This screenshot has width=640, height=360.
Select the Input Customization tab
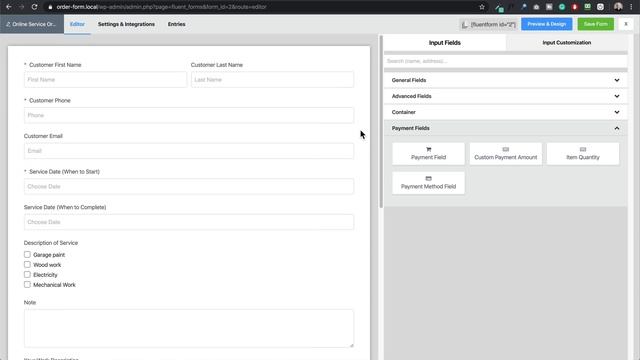(567, 42)
